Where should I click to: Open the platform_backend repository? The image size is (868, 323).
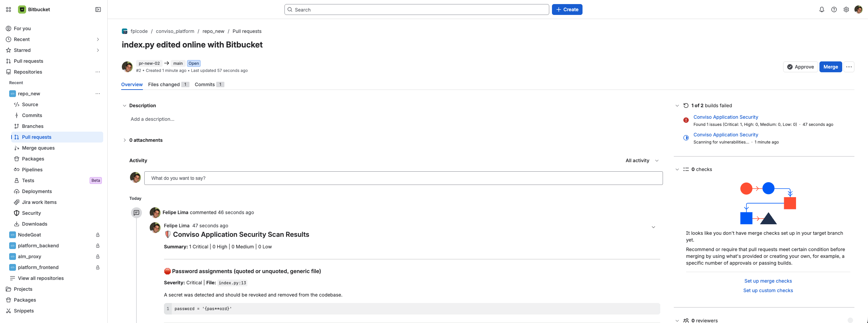[55, 246]
